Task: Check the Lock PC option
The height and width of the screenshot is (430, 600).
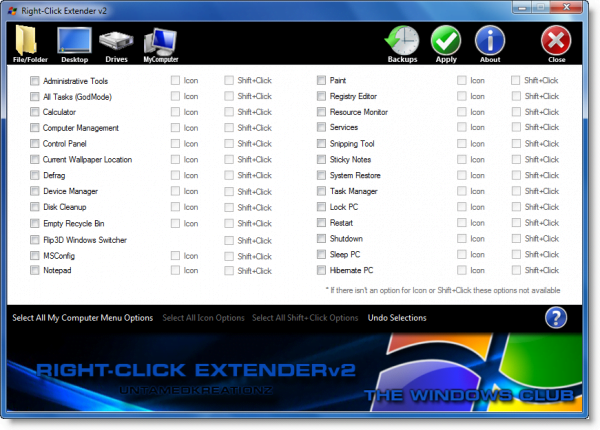Action: 321,207
